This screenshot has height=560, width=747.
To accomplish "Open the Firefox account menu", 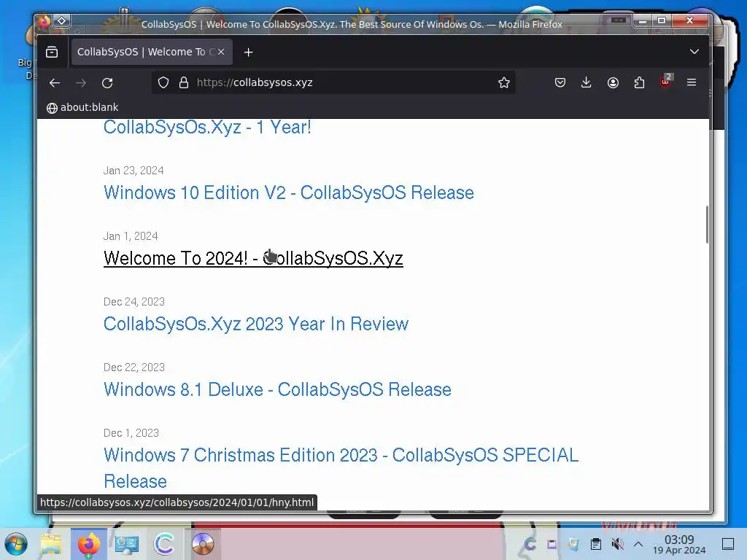I will 613,83.
